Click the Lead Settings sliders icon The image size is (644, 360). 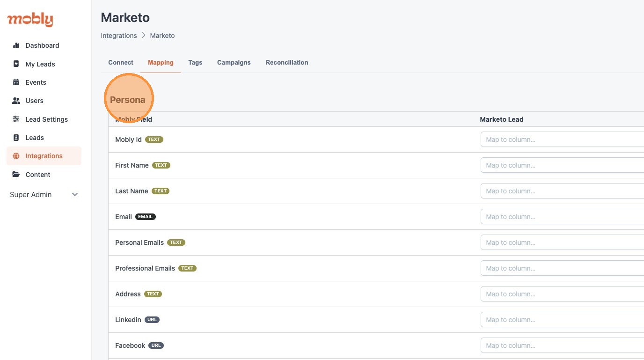(x=16, y=119)
